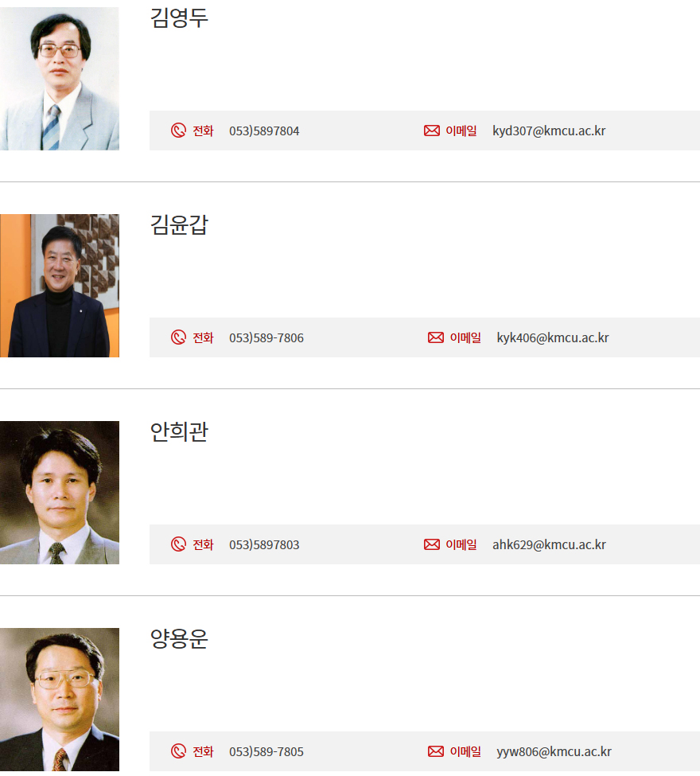Open email address kyd307@kmcu.ac.kr
Image resolution: width=700 pixels, height=776 pixels.
[549, 131]
